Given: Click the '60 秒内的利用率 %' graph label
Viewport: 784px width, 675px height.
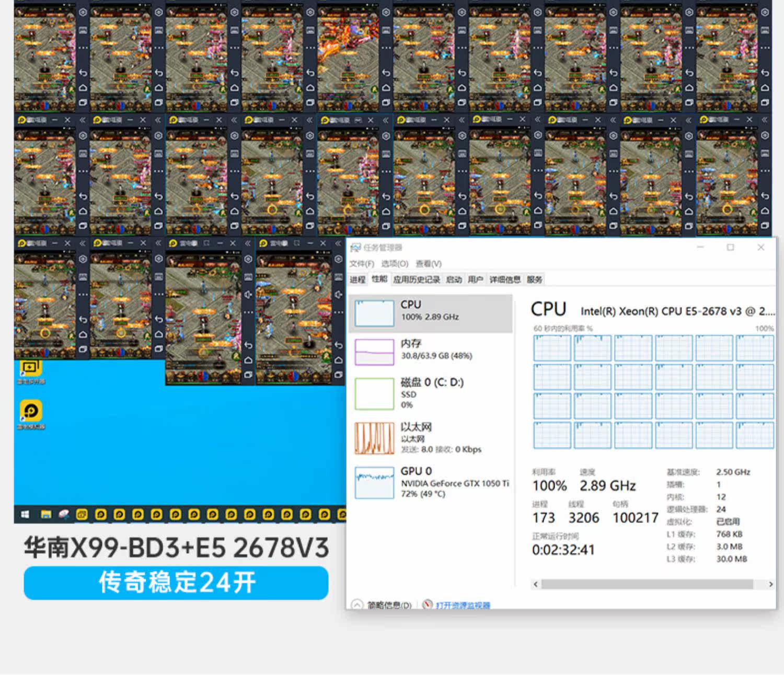Looking at the screenshot, I should (563, 329).
